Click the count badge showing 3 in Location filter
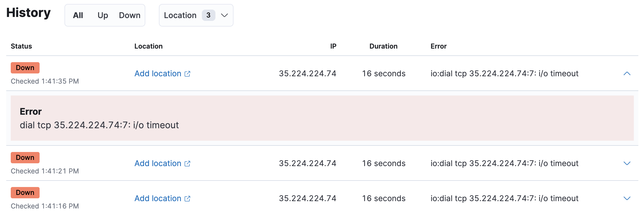Image resolution: width=644 pixels, height=213 pixels. pos(208,15)
